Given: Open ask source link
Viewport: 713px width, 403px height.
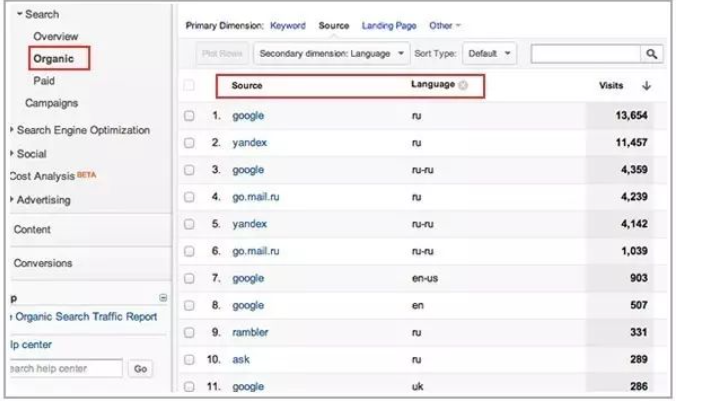Looking at the screenshot, I should (x=241, y=360).
